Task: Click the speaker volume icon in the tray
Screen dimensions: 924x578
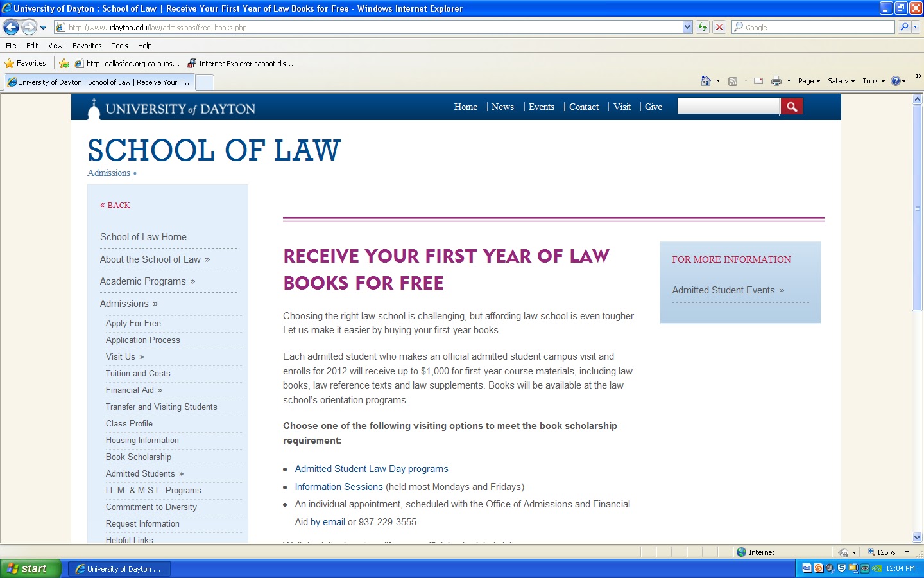Action: point(830,568)
